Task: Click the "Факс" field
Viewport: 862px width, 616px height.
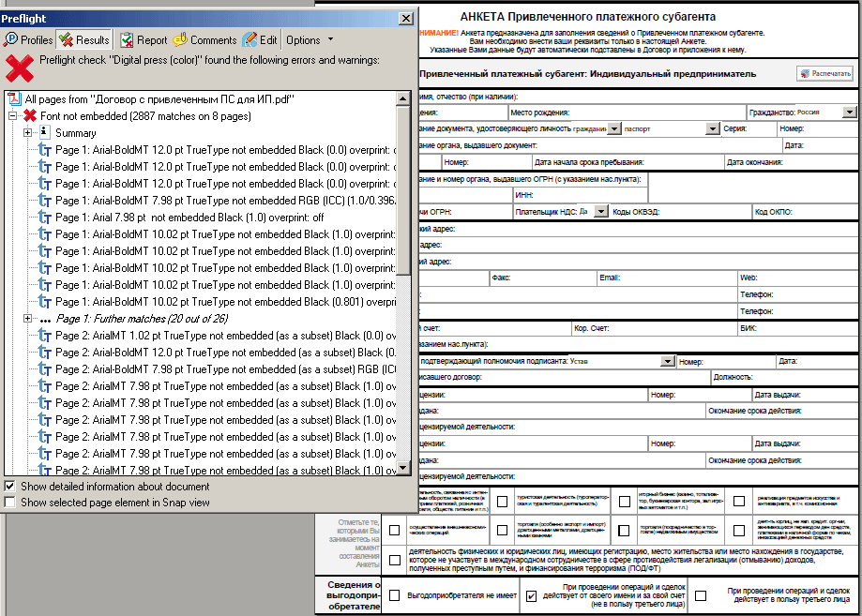Action: click(x=543, y=278)
